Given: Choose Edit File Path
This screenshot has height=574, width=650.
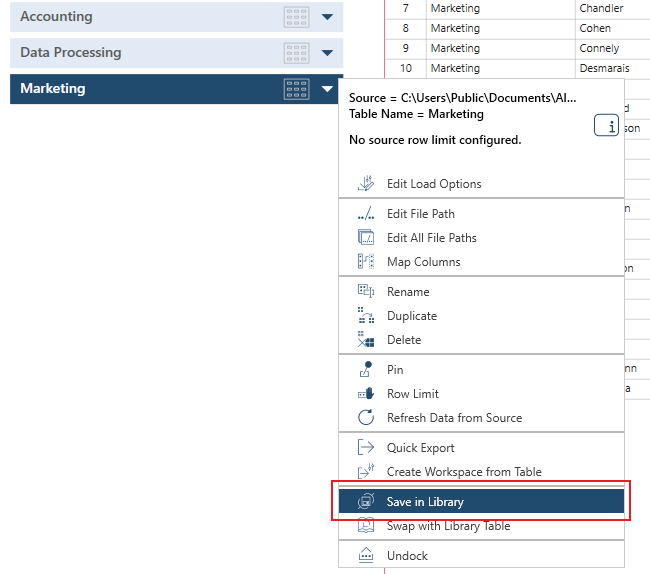Looking at the screenshot, I should [481, 214].
